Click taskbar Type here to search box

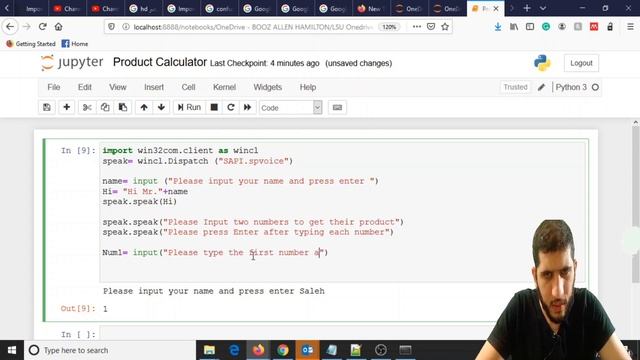point(110,350)
